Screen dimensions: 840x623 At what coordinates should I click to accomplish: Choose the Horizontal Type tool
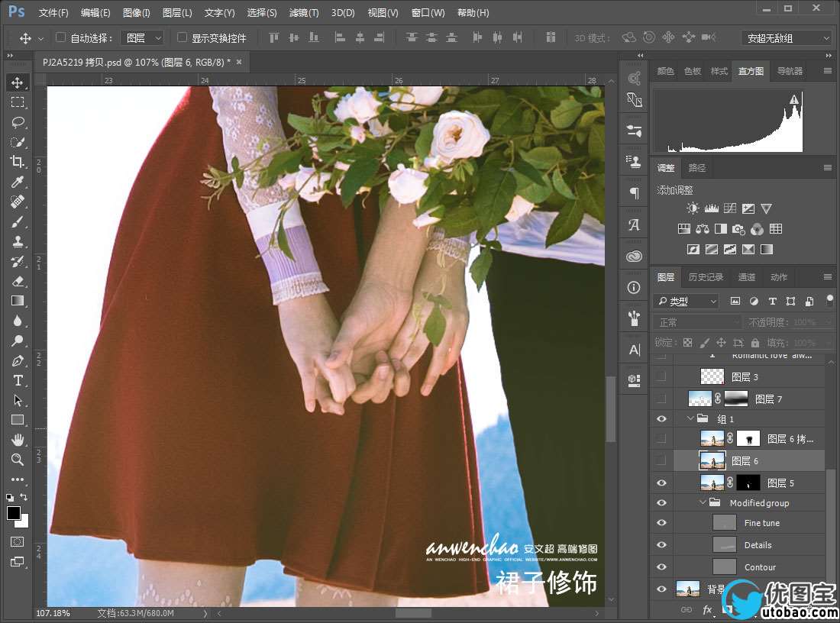pos(18,380)
